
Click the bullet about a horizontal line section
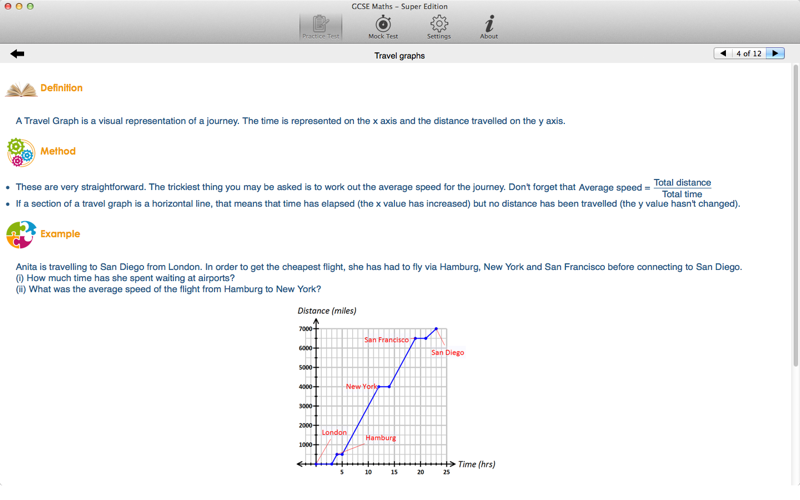pyautogui.click(x=378, y=204)
